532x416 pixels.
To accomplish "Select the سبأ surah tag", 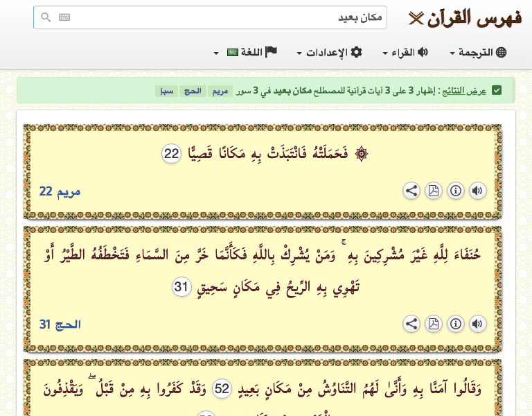I will 166,91.
